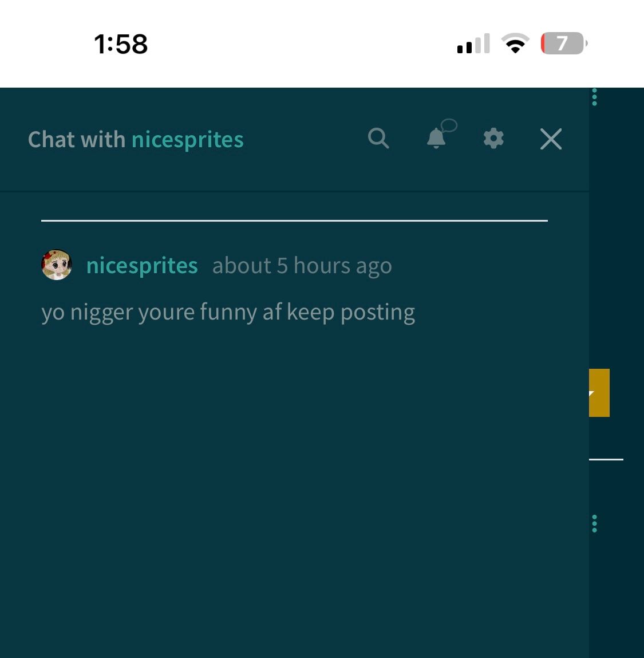Click the short white line behind panel on right
The image size is (644, 658).
606,459
